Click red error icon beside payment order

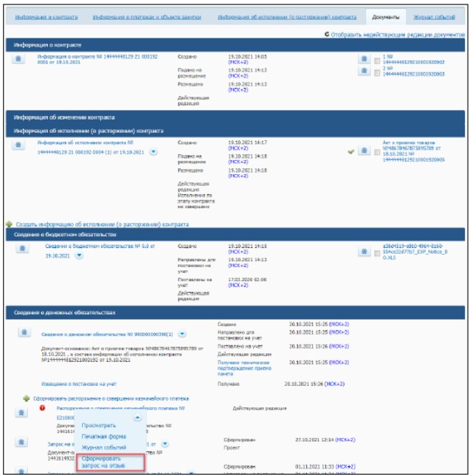tap(42, 408)
